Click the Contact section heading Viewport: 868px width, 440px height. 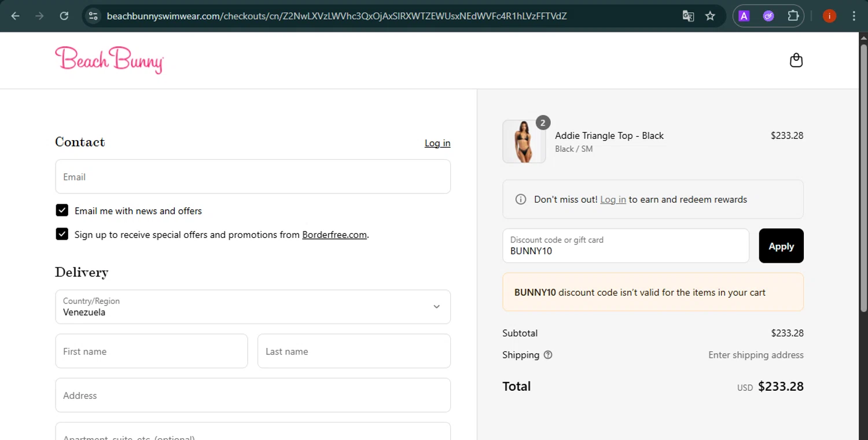tap(80, 142)
